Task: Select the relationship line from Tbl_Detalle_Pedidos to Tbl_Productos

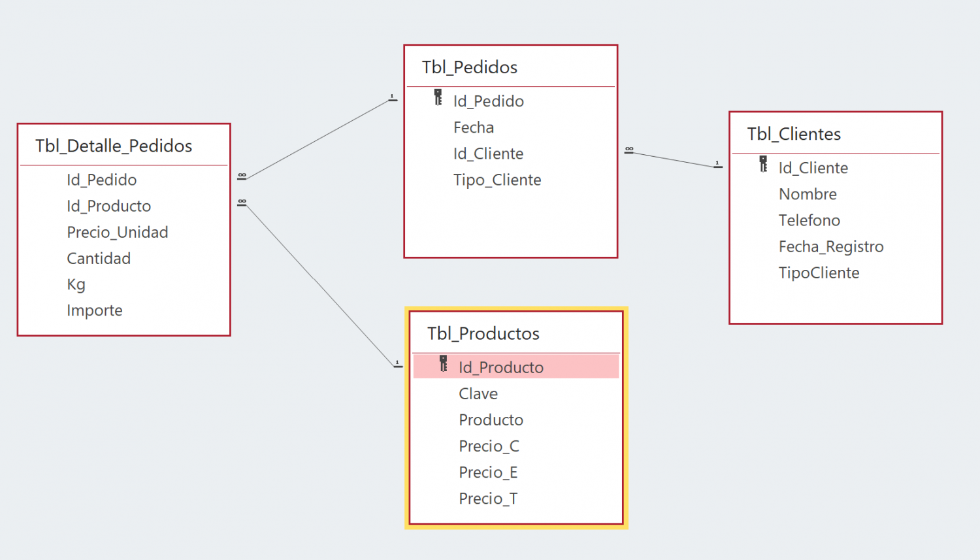Action: point(320,285)
